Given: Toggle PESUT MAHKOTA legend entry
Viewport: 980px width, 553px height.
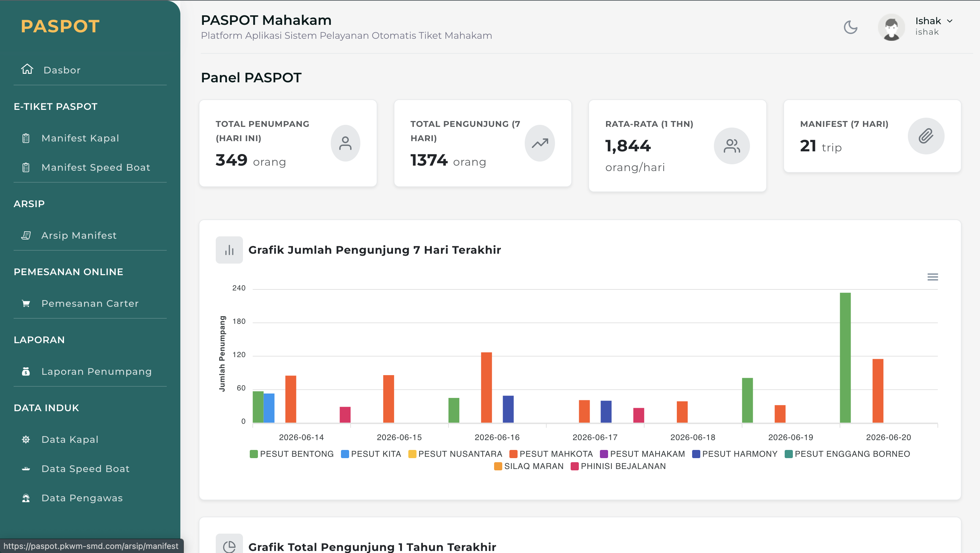Looking at the screenshot, I should (551, 454).
